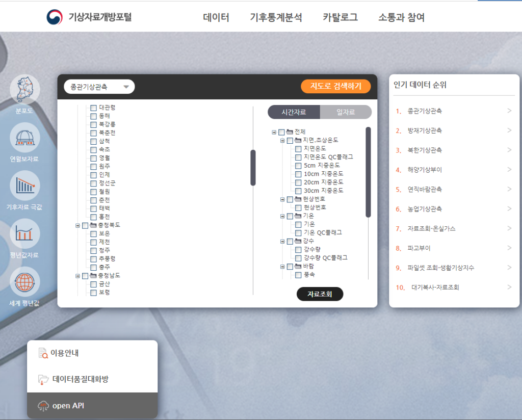Click the 바람 folder icon

(x=298, y=266)
